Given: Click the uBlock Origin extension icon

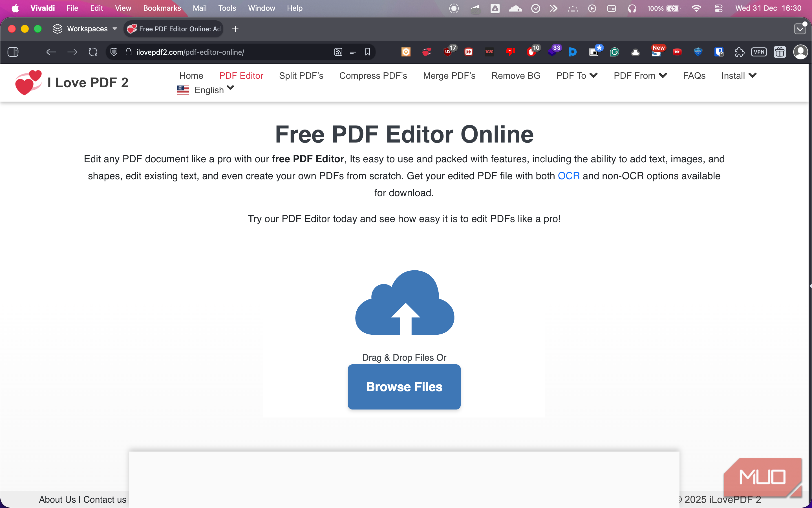Looking at the screenshot, I should click(x=448, y=52).
